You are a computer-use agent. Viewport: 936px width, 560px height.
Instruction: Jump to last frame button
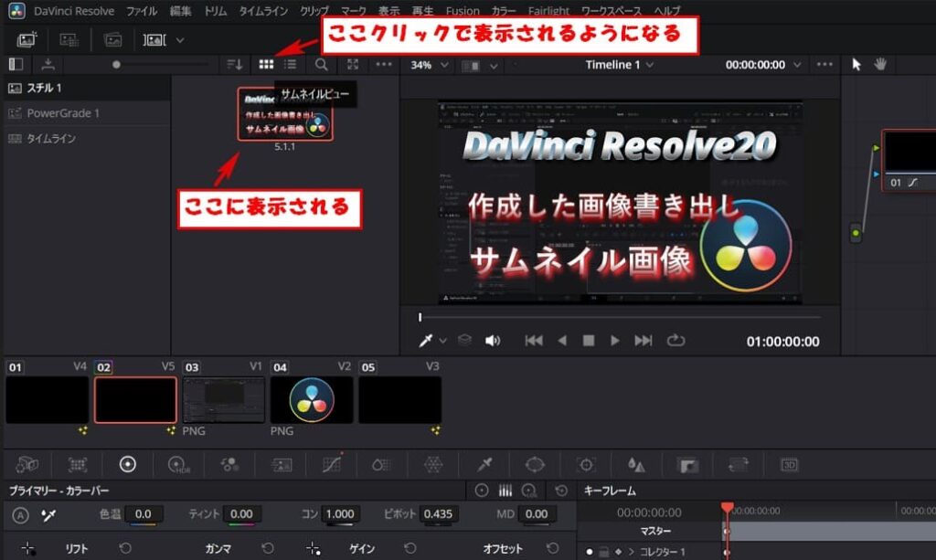point(643,341)
